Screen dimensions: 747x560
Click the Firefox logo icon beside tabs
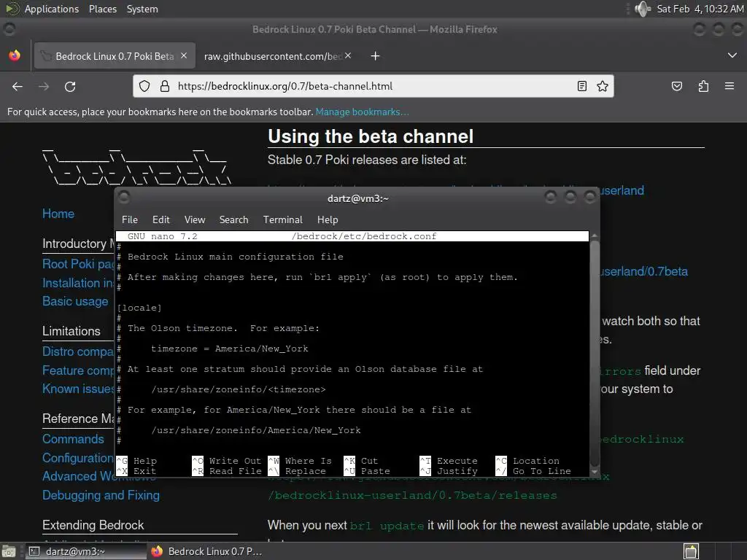[x=15, y=55]
